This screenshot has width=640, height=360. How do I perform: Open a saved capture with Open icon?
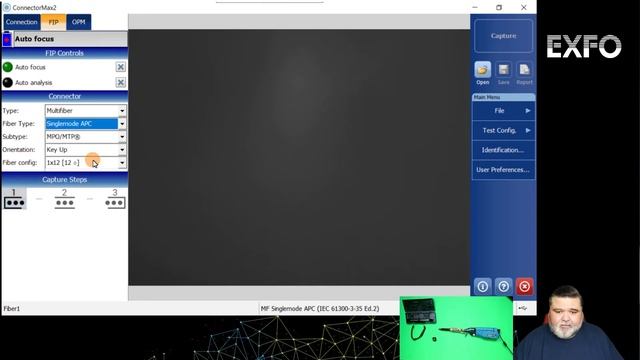482,70
